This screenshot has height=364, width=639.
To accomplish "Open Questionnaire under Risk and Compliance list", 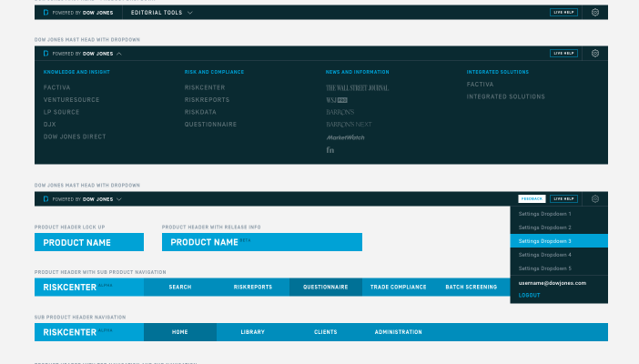I will (x=210, y=125).
